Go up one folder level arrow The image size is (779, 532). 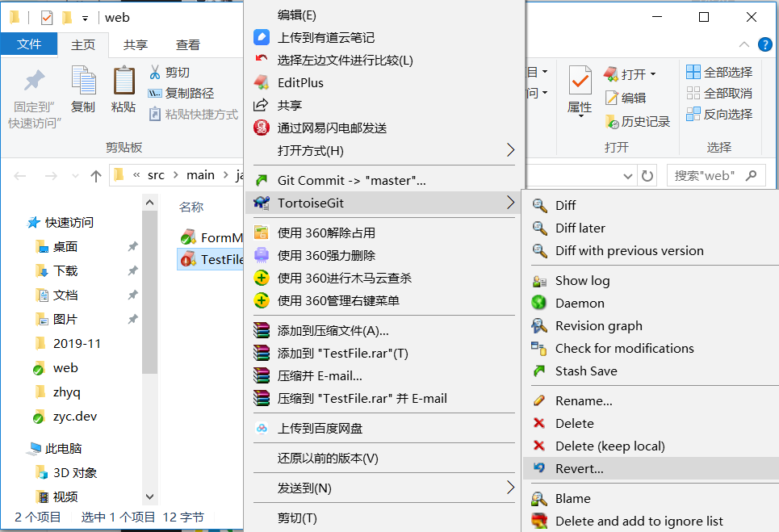point(96,175)
